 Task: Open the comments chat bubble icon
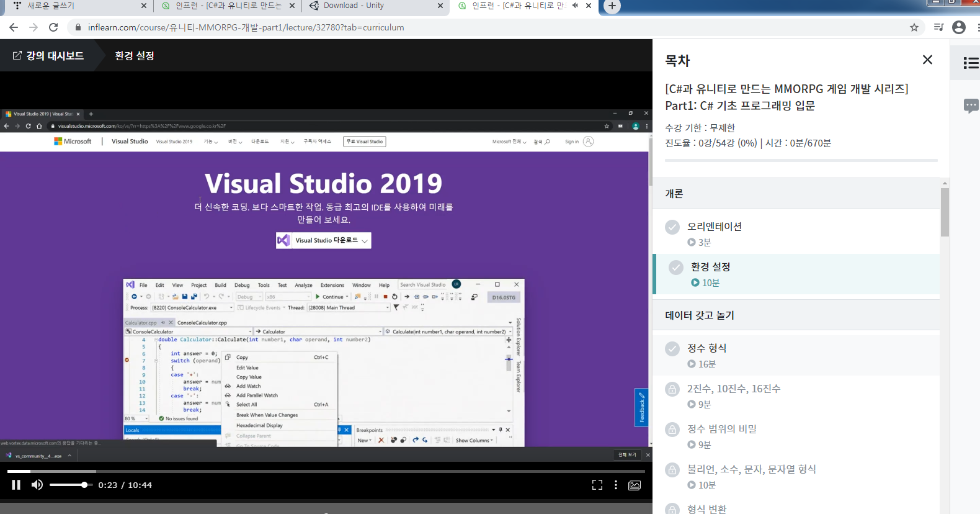[x=971, y=106]
